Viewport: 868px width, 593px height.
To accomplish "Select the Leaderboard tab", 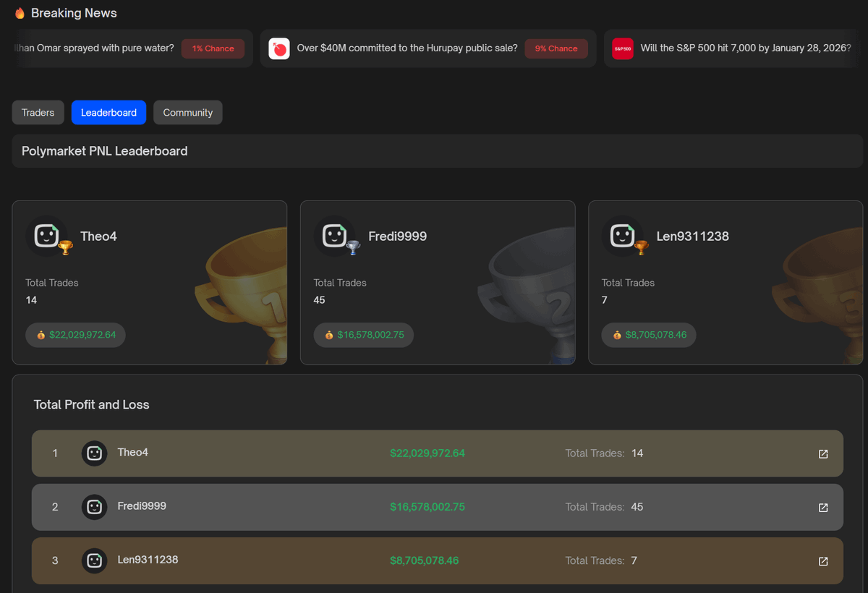I will [109, 112].
